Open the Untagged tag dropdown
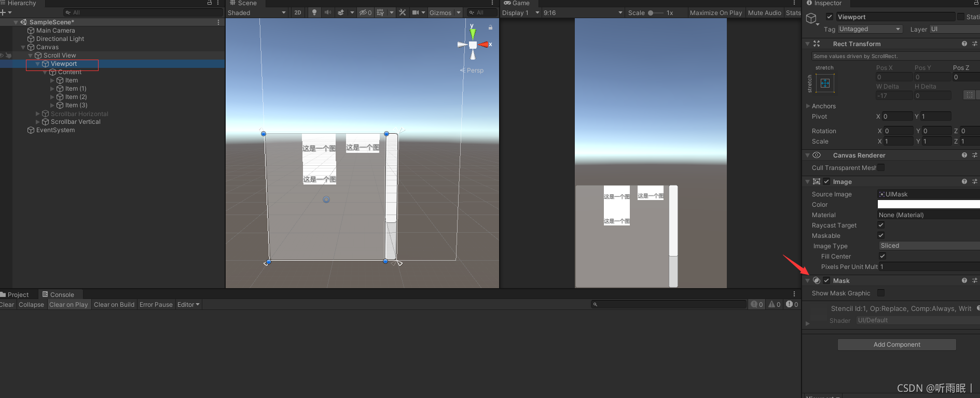 pyautogui.click(x=870, y=29)
